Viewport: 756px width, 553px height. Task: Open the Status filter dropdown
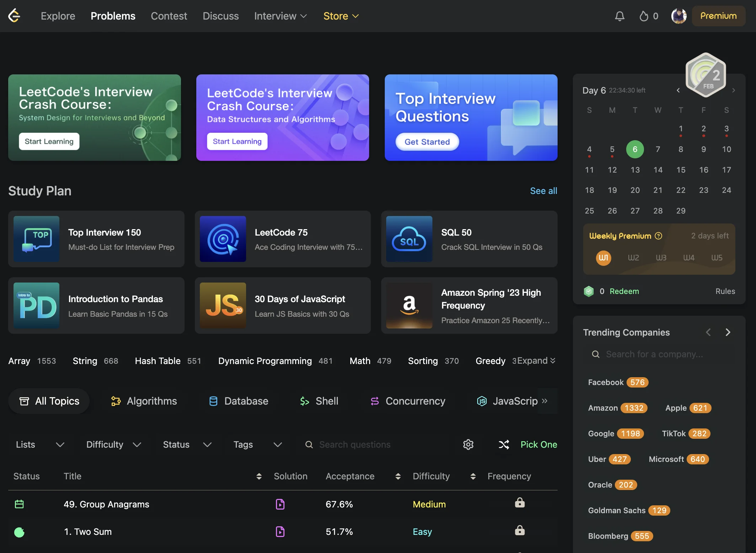[x=187, y=444]
